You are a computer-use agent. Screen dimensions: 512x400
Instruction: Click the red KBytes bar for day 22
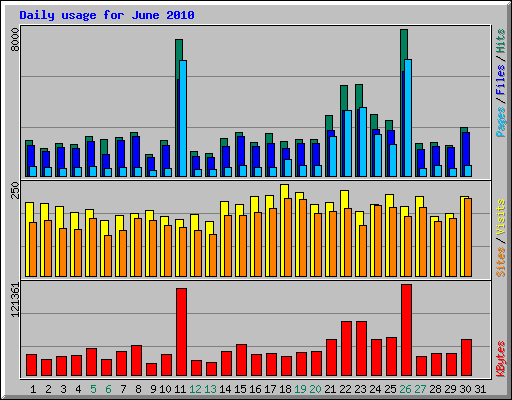(346, 349)
